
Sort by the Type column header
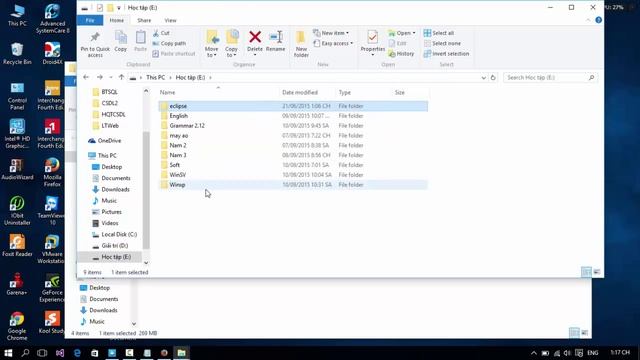pyautogui.click(x=345, y=93)
